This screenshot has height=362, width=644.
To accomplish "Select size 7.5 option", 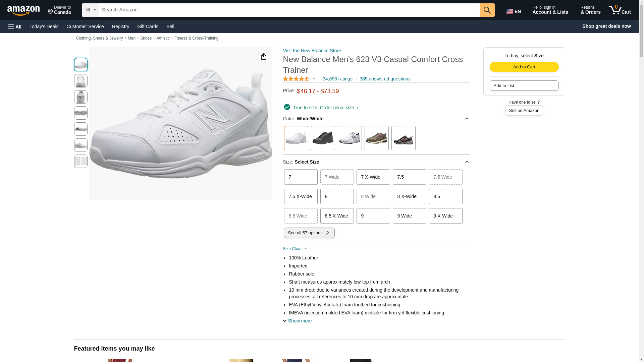I will click(409, 177).
